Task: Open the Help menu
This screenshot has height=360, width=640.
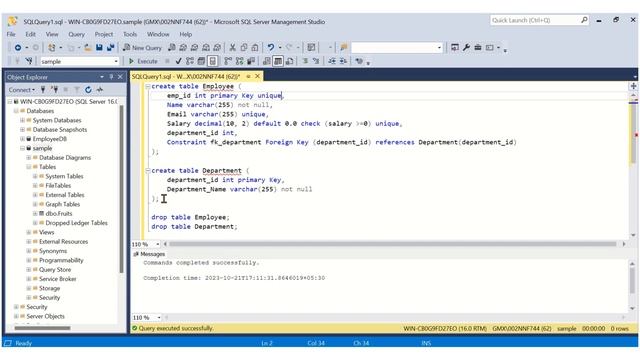Action: (185, 34)
